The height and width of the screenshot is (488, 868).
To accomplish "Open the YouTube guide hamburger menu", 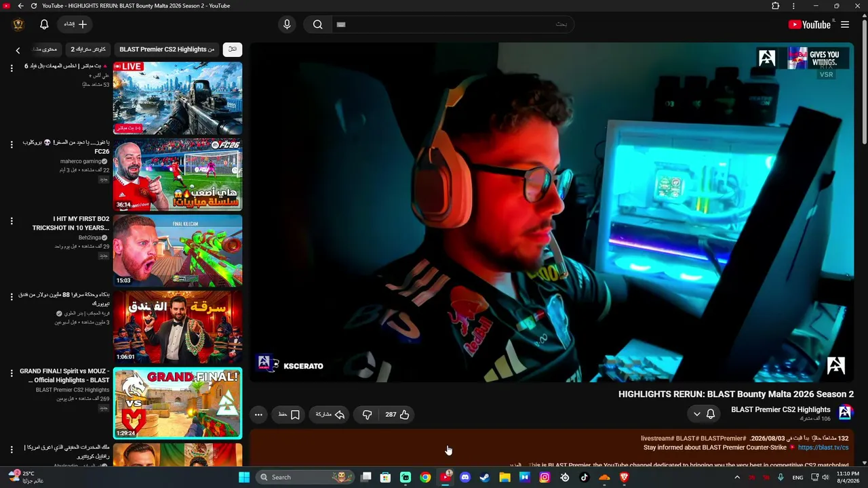I will pos(845,24).
